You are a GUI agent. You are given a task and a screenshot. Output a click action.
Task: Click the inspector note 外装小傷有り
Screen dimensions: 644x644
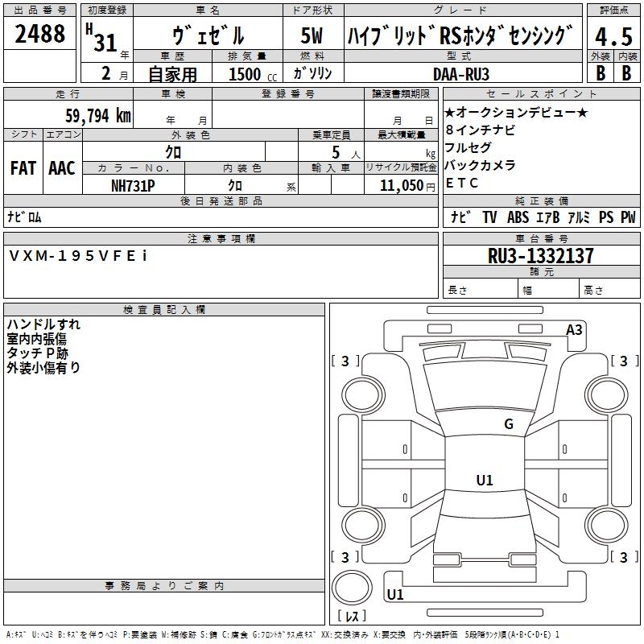tap(43, 367)
